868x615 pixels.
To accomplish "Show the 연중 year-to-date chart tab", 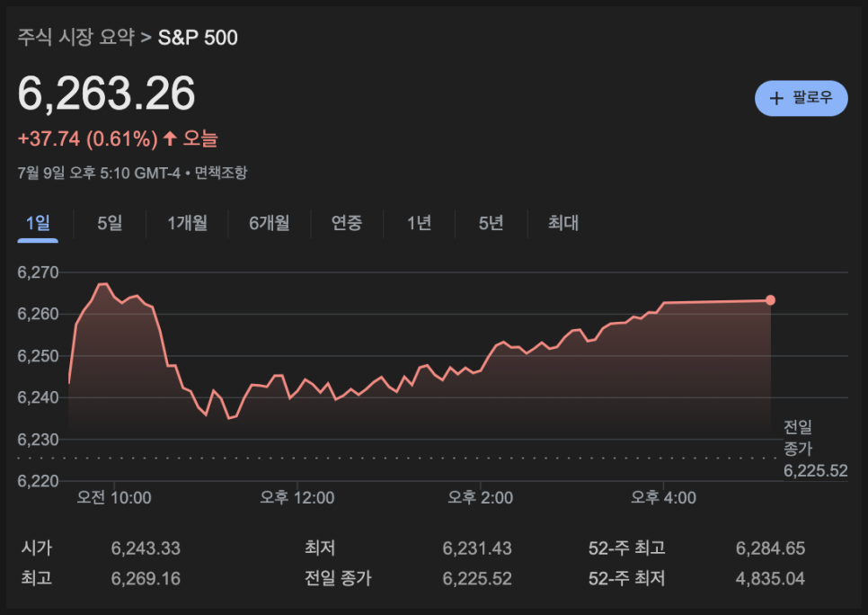I will [347, 223].
